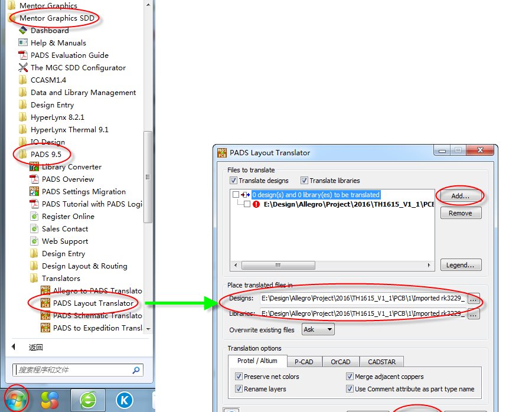Viewport: 532px width, 412px height.
Task: Uncheck Preserve net colors option
Action: click(x=239, y=377)
